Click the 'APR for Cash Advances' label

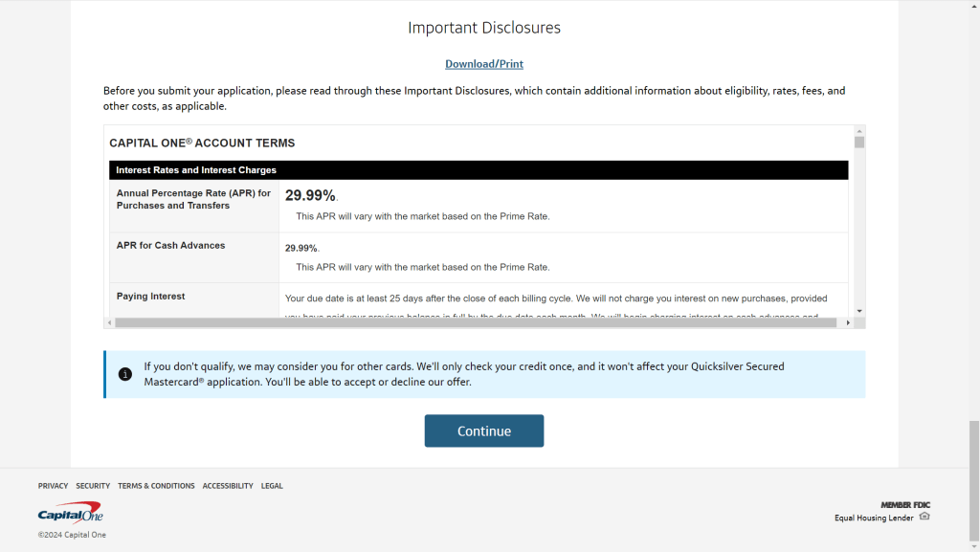point(170,246)
